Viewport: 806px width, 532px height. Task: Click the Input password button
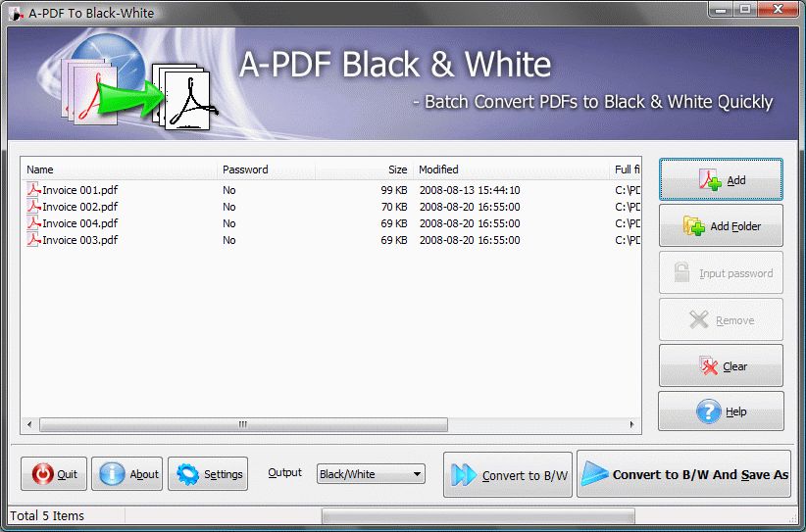721,272
